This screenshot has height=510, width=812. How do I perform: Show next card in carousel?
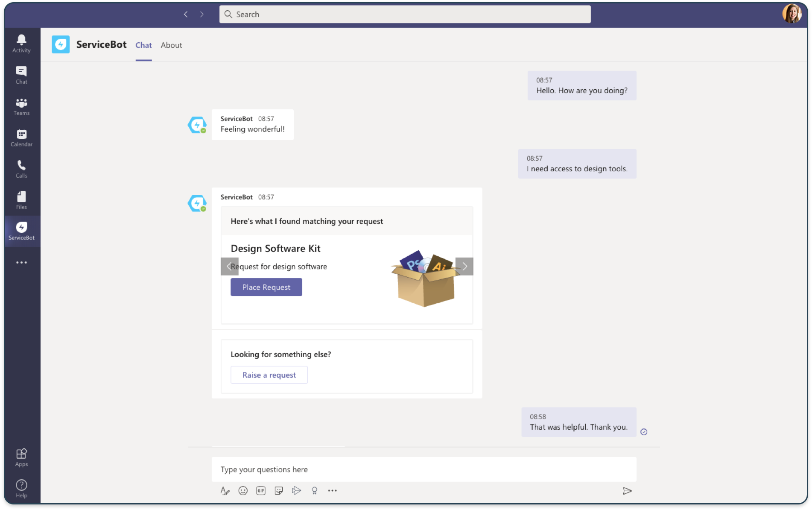click(464, 267)
